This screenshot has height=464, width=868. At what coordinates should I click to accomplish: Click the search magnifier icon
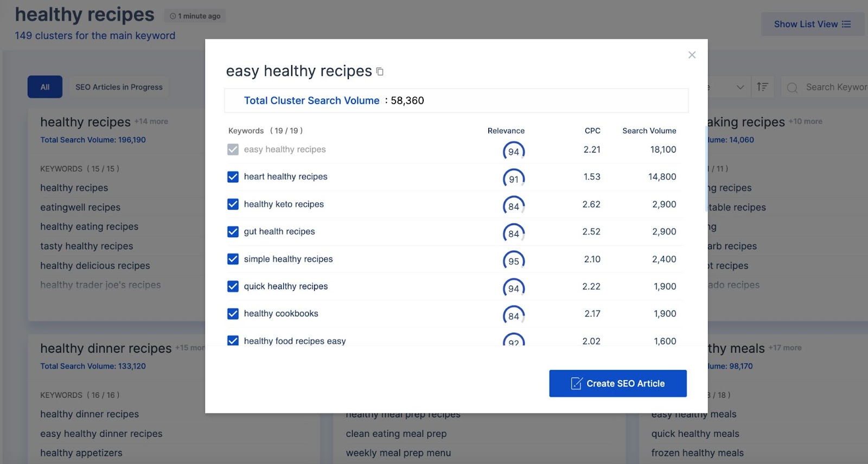(x=792, y=87)
